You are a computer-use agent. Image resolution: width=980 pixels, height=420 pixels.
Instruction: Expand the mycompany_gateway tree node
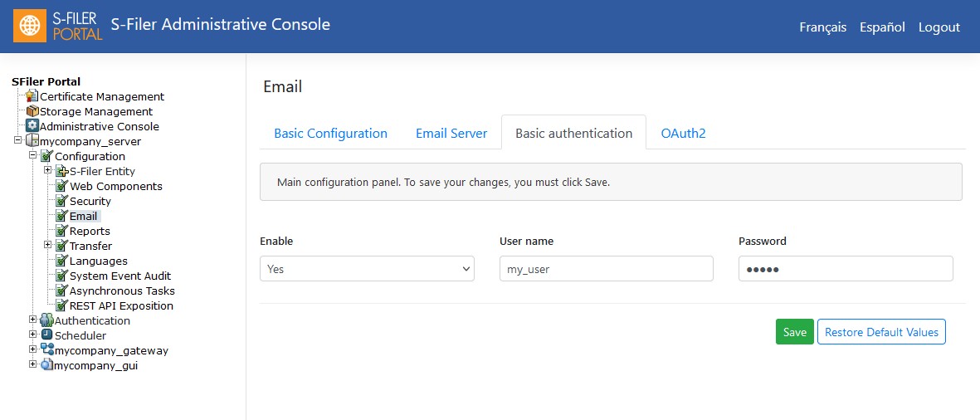[32, 349]
